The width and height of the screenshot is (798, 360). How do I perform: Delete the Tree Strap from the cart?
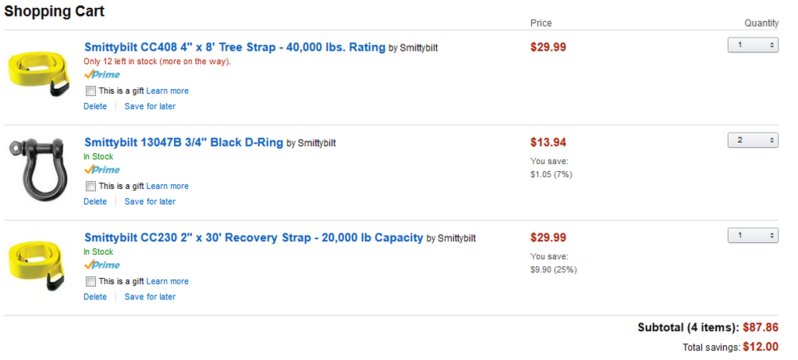[95, 106]
